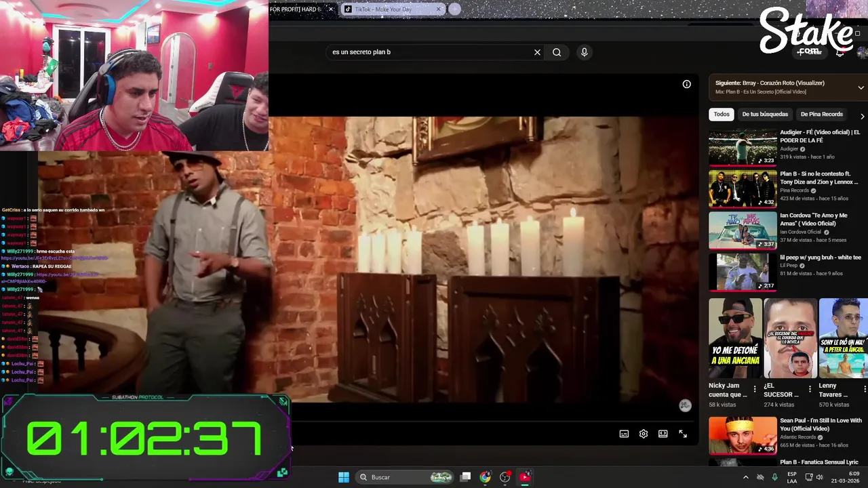Screen dimensions: 868x488
Task: Enter fullscreen on the video player
Action: tap(683, 434)
